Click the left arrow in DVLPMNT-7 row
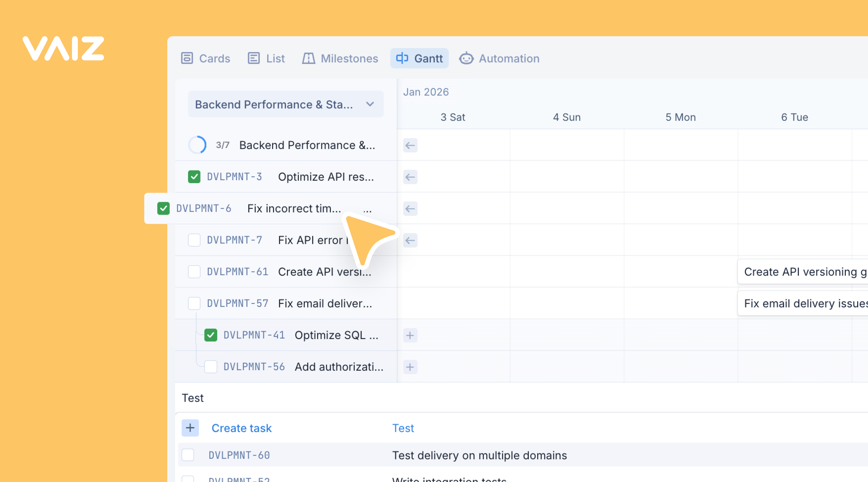This screenshot has width=868, height=482. coord(410,241)
